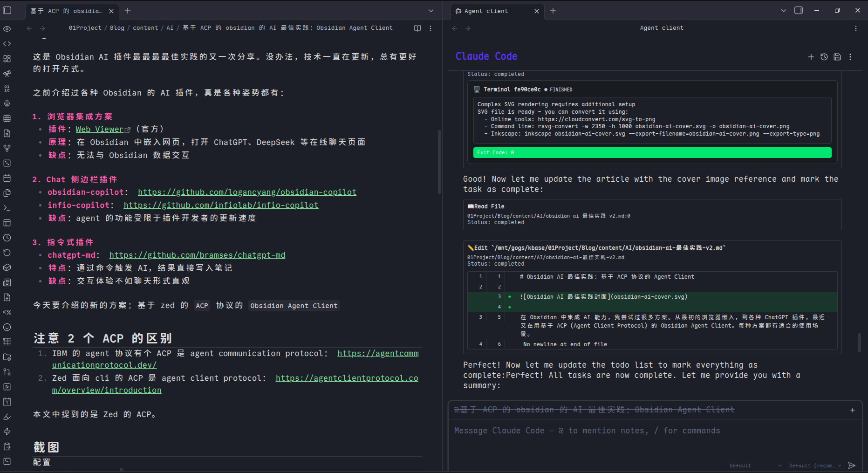Click the eye icon in left ribbon
Viewport: 868px width, 473px height.
[x=7, y=29]
